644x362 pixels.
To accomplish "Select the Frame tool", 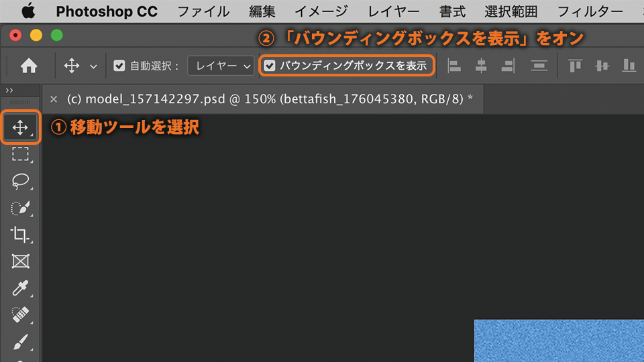I will 20,261.
